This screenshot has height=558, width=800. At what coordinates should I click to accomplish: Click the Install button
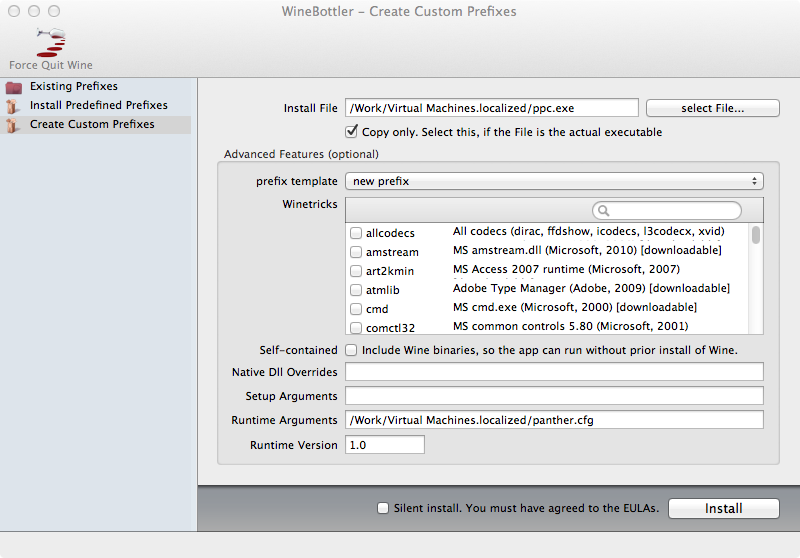(724, 509)
